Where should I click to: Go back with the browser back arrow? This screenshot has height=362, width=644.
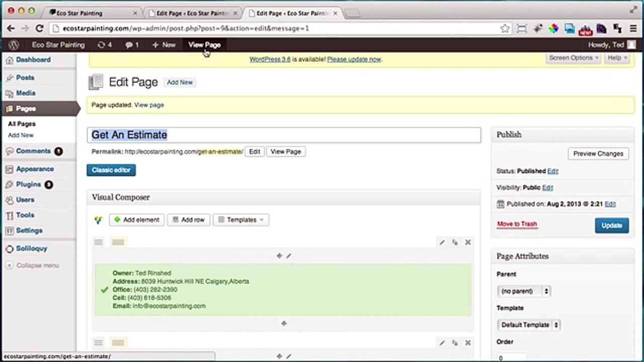11,29
